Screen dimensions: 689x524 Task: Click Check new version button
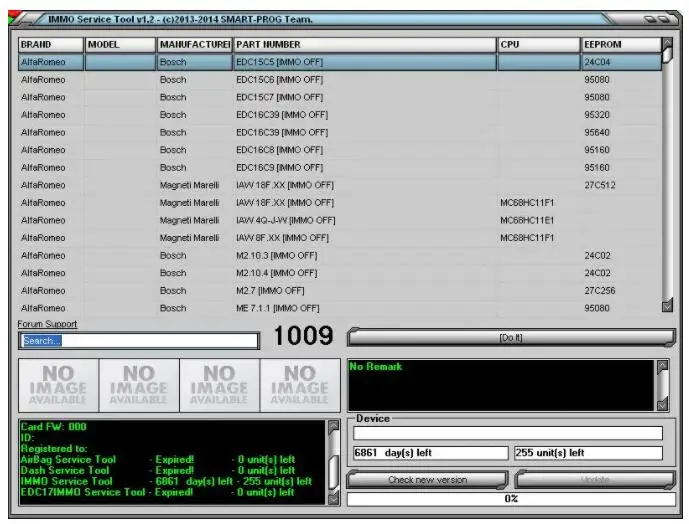tap(427, 480)
